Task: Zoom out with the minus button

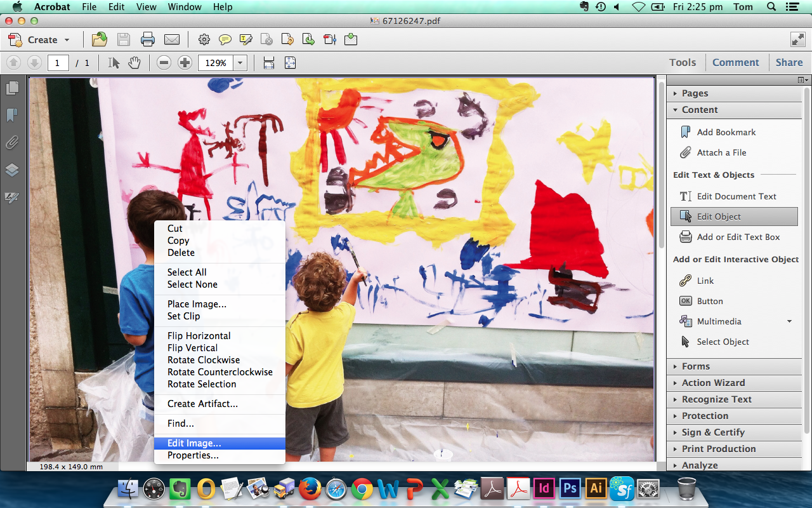Action: (x=164, y=63)
